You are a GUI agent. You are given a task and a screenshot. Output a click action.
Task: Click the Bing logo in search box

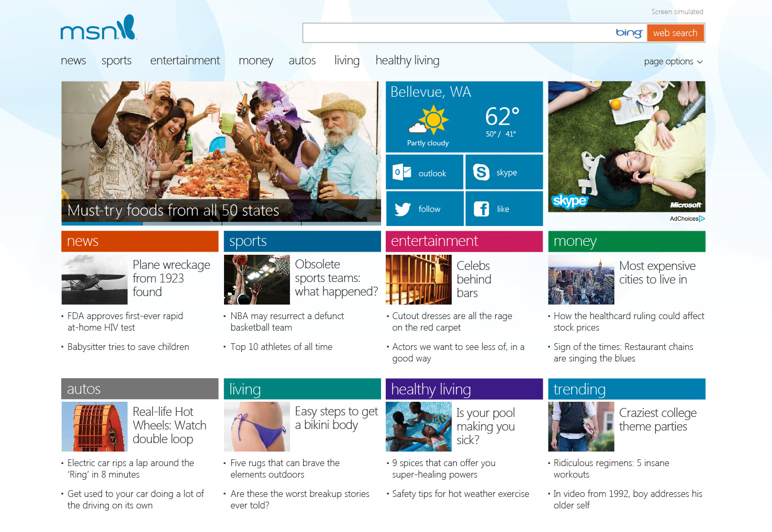tap(629, 33)
